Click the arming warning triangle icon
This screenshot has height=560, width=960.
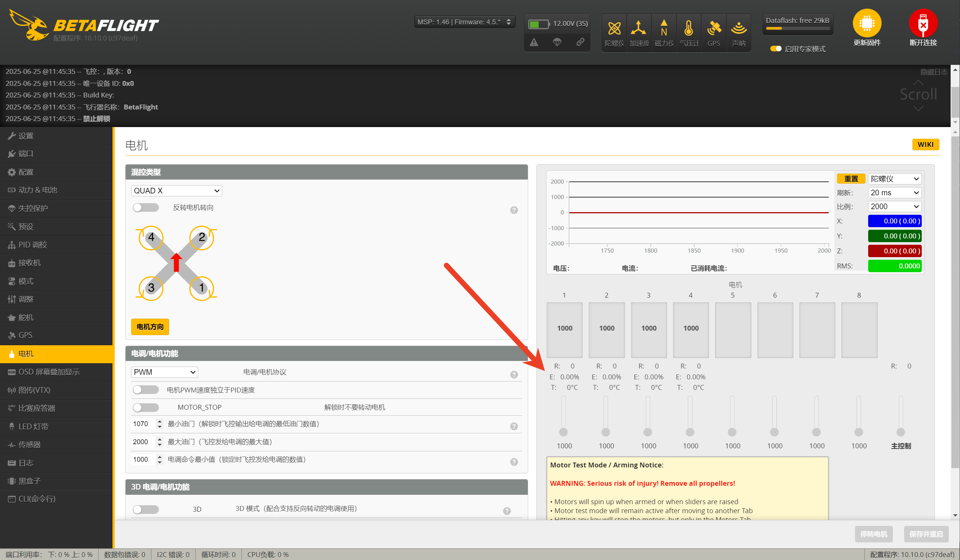click(534, 42)
